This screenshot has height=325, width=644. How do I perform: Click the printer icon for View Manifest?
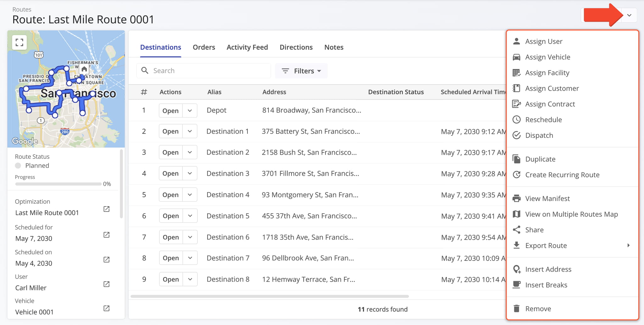pos(516,199)
